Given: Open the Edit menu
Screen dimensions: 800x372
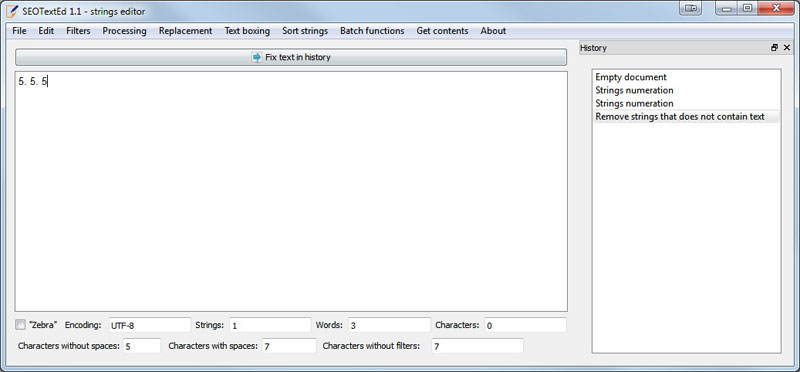Looking at the screenshot, I should [46, 31].
